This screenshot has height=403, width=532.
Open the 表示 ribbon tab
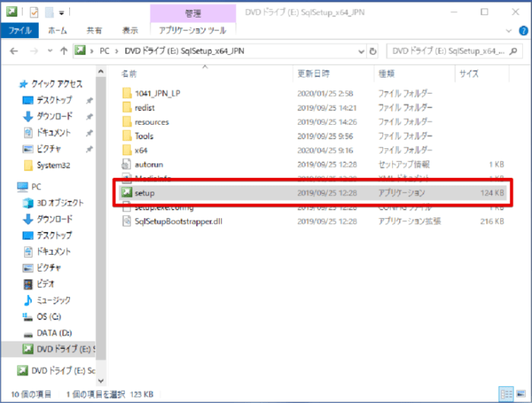click(x=130, y=30)
